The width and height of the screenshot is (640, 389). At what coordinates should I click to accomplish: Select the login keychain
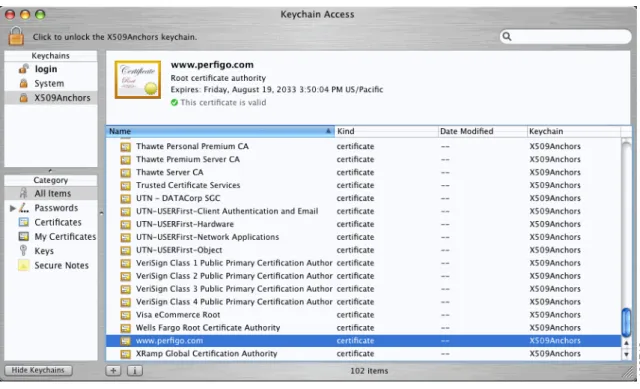[51, 69]
